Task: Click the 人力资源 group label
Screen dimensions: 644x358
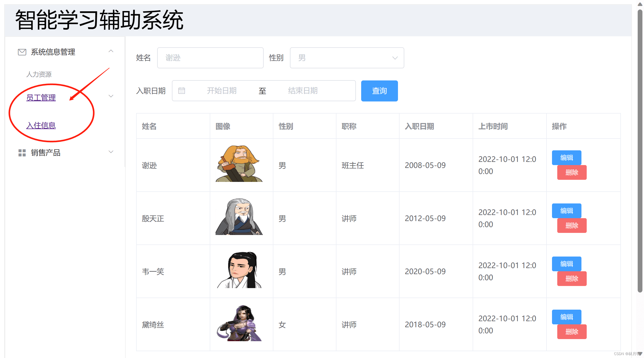Action: click(x=39, y=74)
